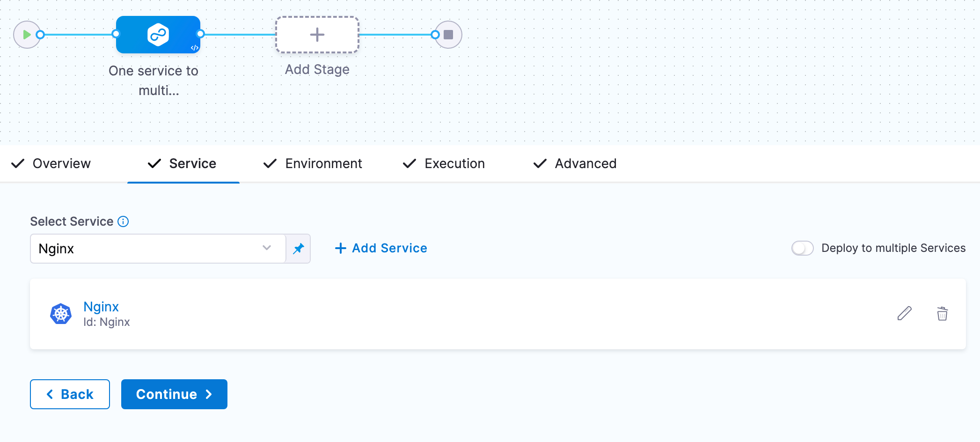Screen dimensions: 980x442
Task: Click the plus icon in Add Stage box
Action: (317, 35)
